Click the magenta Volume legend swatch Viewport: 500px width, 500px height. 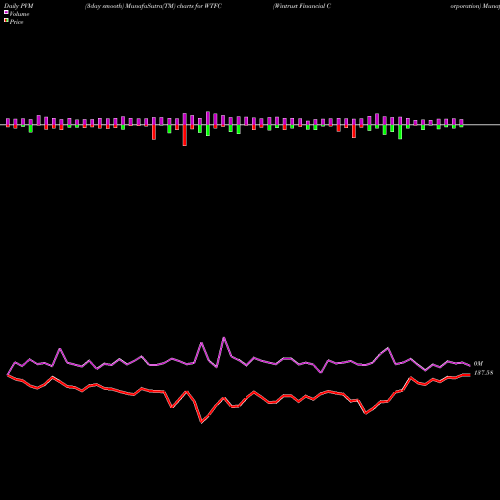coord(6,12)
